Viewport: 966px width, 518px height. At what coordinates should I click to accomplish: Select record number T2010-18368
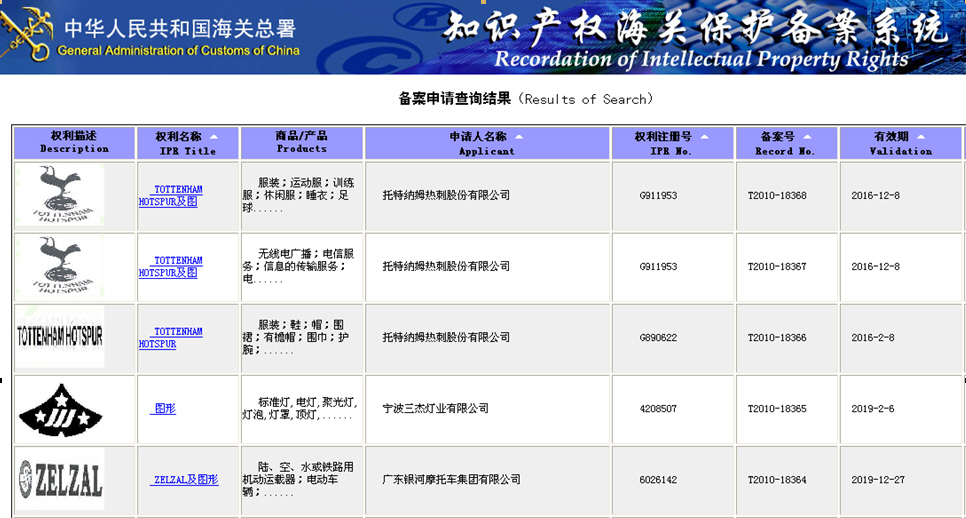coord(777,195)
